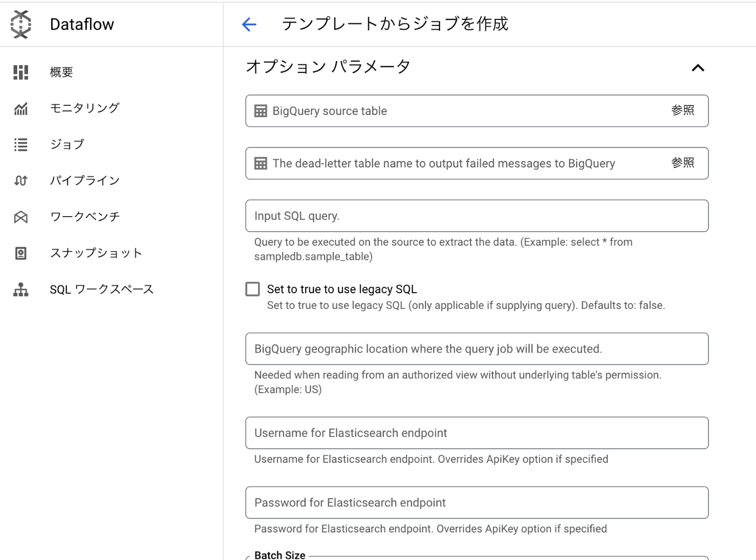Focus the dead-letter table name field
The image size is (756, 560).
point(477,163)
